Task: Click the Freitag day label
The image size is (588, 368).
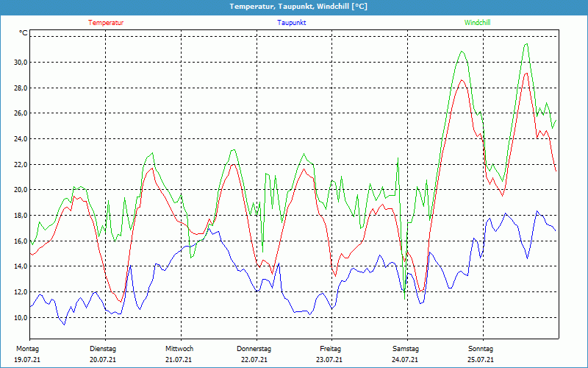Action: coord(330,349)
